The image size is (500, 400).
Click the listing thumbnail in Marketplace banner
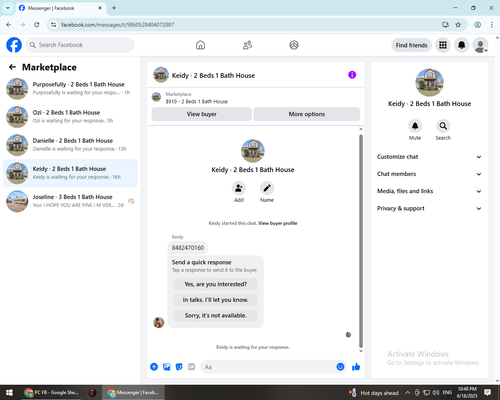pyautogui.click(x=156, y=97)
